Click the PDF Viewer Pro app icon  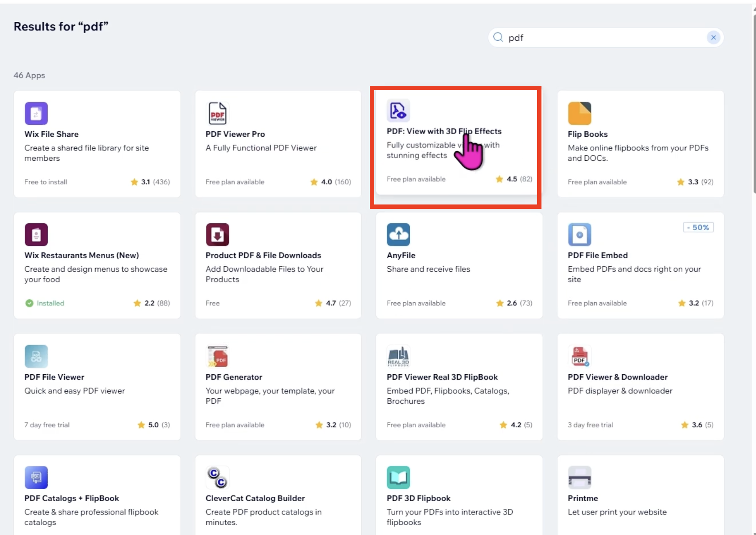click(x=218, y=113)
